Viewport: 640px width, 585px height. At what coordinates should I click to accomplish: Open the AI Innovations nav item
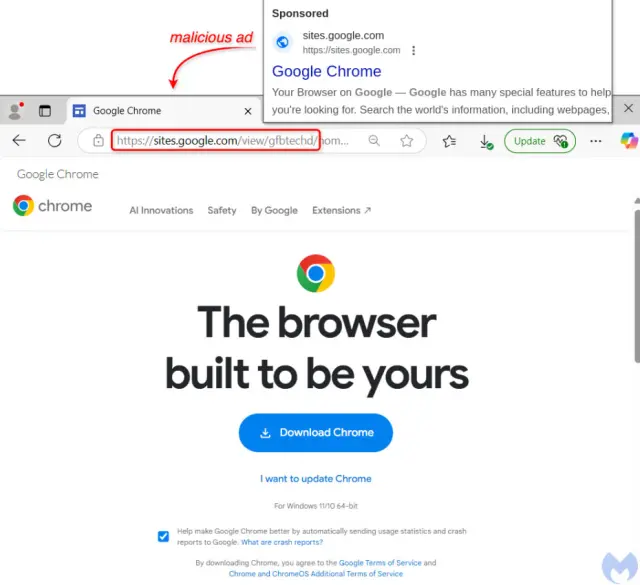coord(161,210)
